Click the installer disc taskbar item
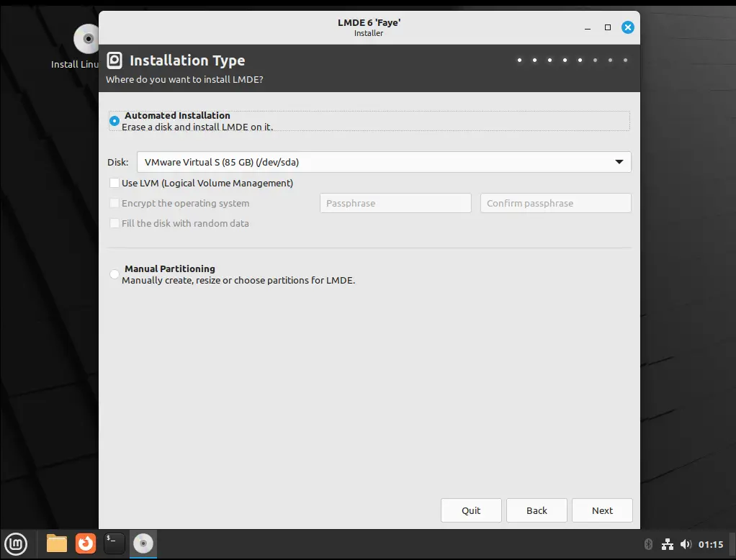736x560 pixels. 143,544
